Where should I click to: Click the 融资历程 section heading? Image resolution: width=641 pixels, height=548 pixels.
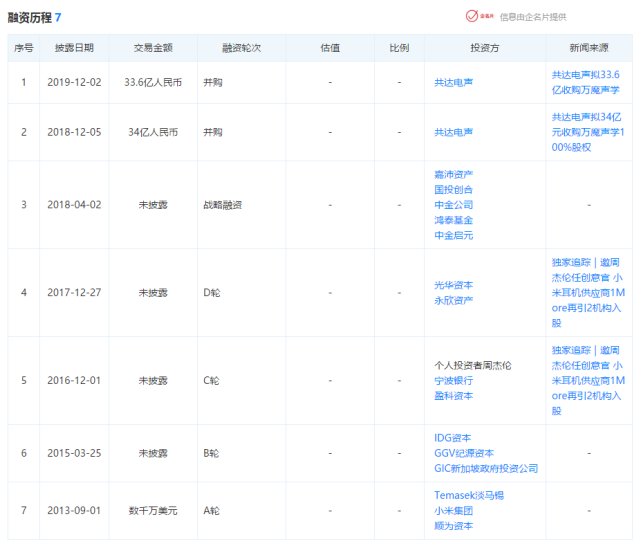(29, 18)
